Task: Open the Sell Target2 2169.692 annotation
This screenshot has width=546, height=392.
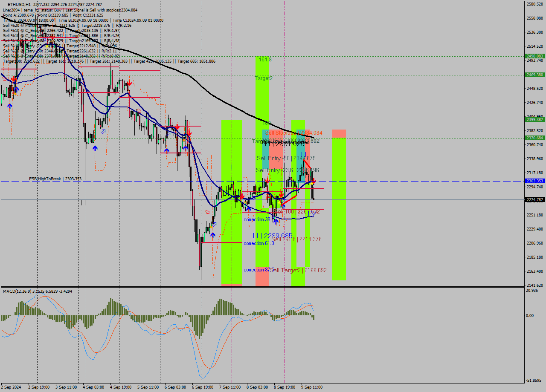Action: 299,270
